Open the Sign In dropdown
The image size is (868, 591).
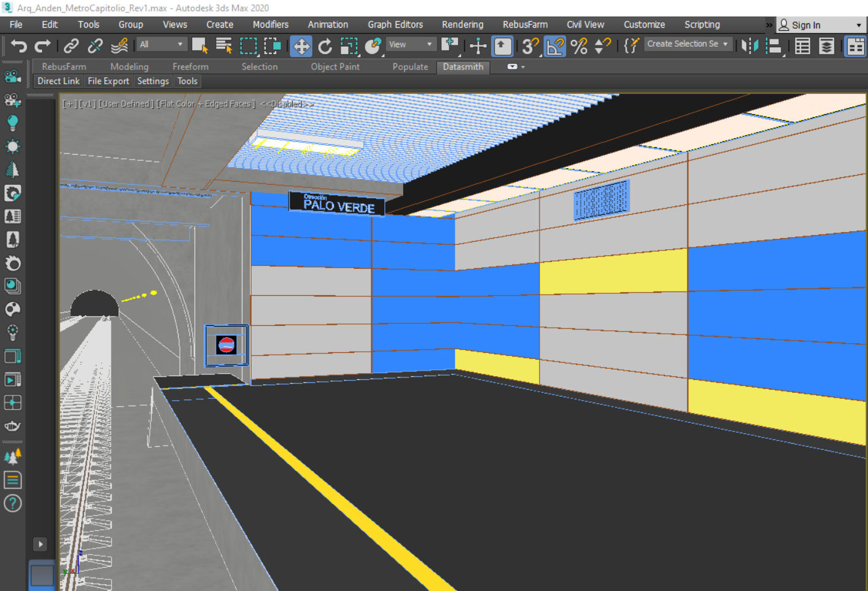pyautogui.click(x=820, y=25)
